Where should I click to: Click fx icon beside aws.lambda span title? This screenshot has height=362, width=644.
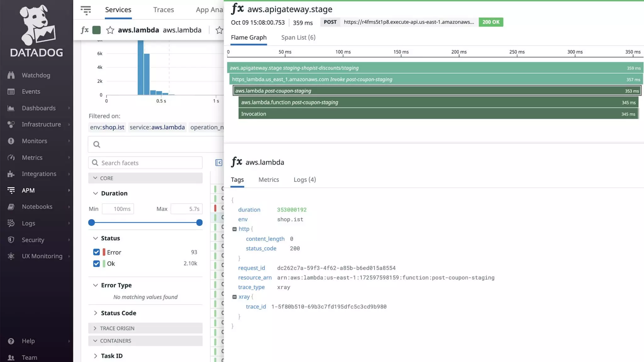click(x=236, y=162)
